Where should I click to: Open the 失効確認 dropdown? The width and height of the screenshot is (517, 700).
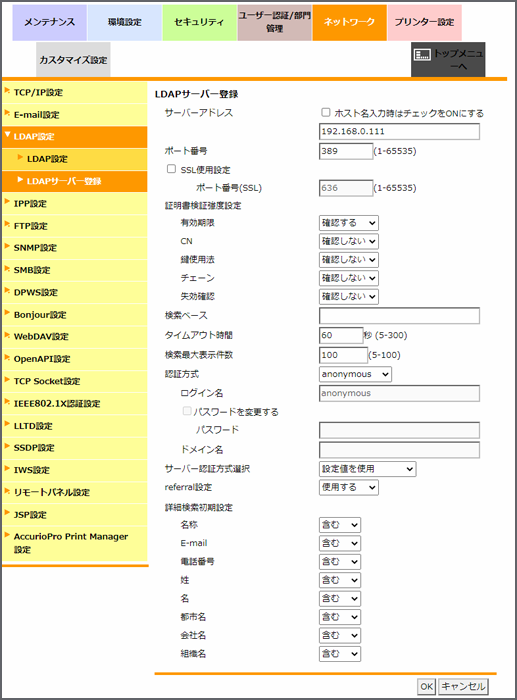349,296
